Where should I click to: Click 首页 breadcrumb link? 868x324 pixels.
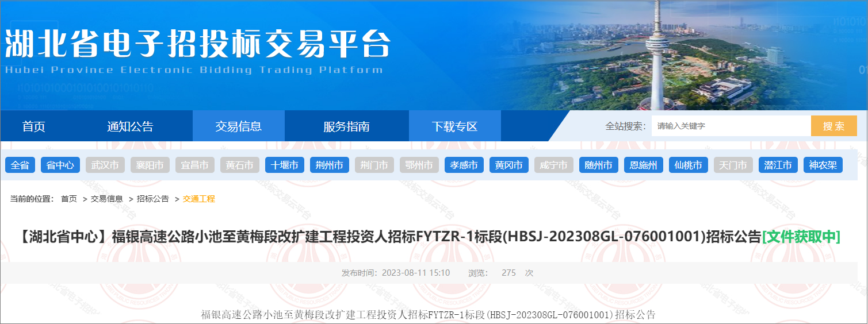tap(69, 199)
